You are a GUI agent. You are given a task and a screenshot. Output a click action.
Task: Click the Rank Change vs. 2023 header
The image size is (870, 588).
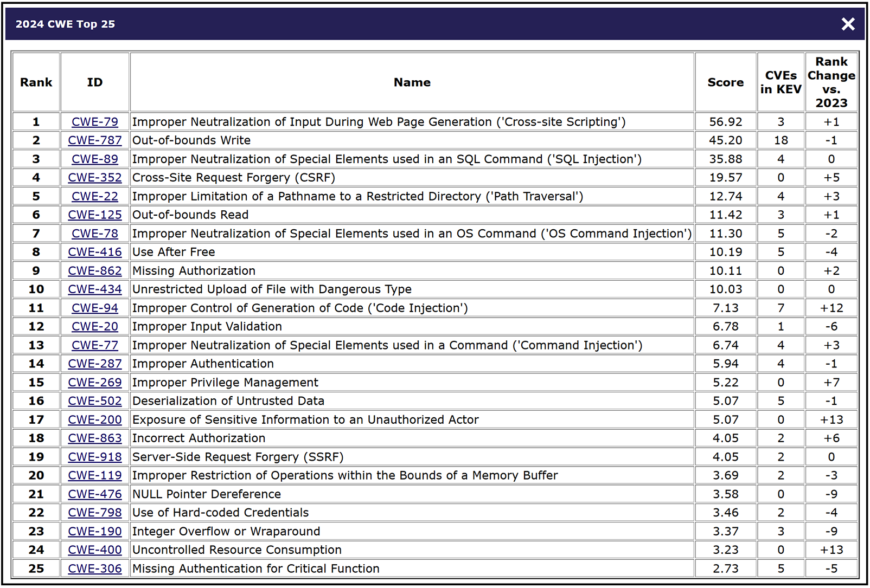tap(831, 82)
